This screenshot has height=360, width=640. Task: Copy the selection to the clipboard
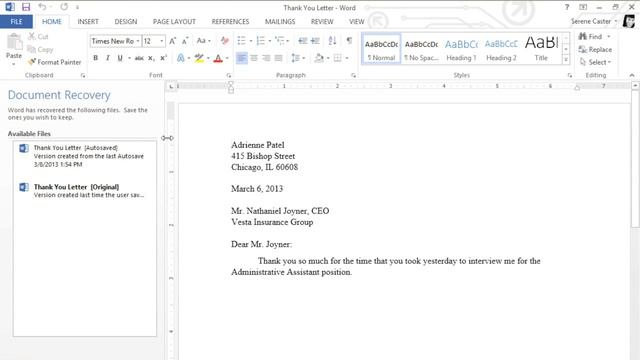40,49
